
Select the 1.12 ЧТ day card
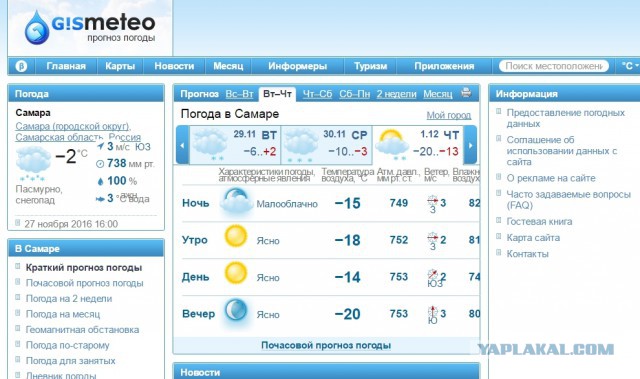click(418, 145)
